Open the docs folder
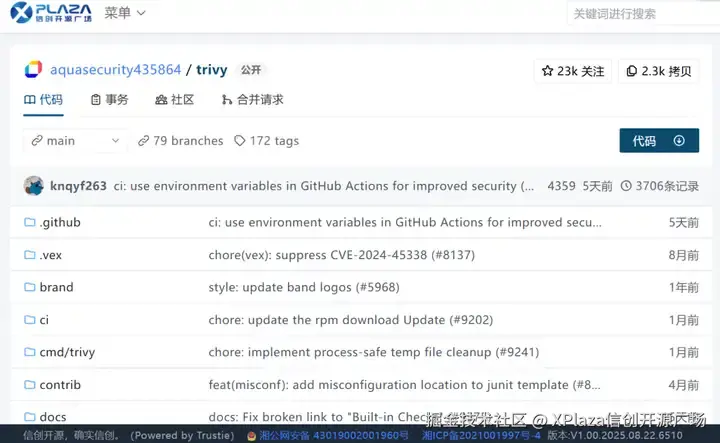The image size is (720, 443). point(53,417)
